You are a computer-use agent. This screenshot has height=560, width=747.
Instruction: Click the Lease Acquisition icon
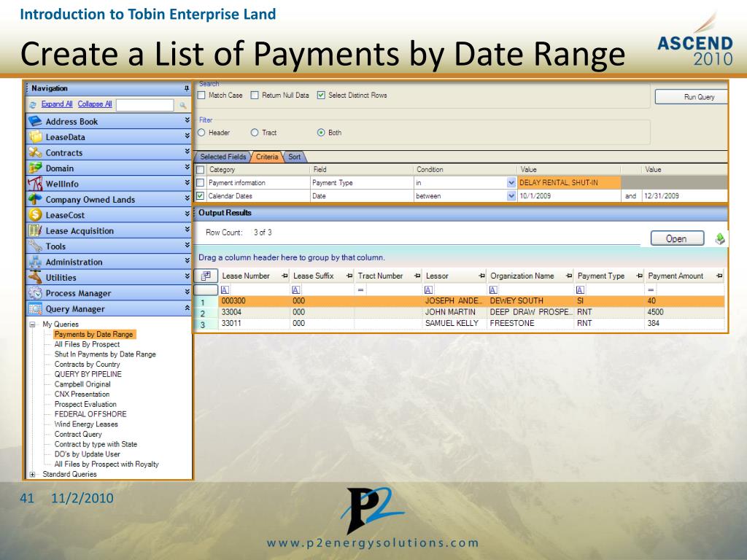tap(35, 230)
